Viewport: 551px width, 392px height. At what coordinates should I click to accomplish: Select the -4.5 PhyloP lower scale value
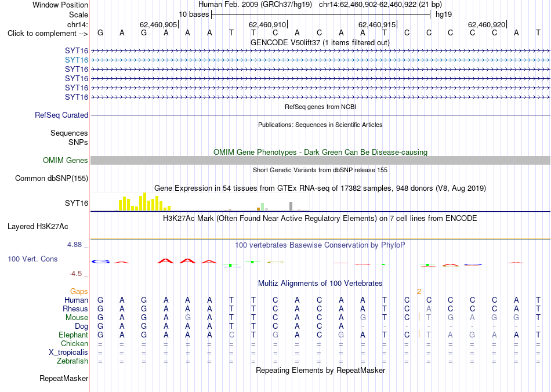pos(75,274)
